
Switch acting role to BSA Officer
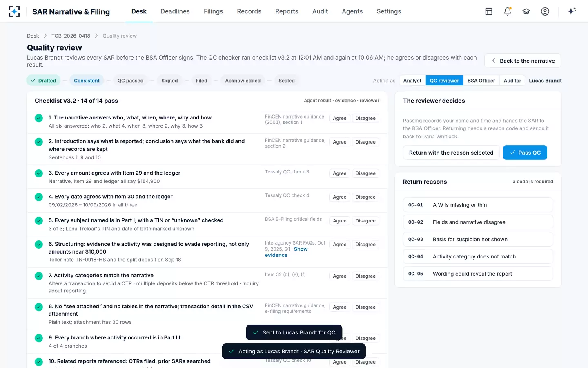481,81
